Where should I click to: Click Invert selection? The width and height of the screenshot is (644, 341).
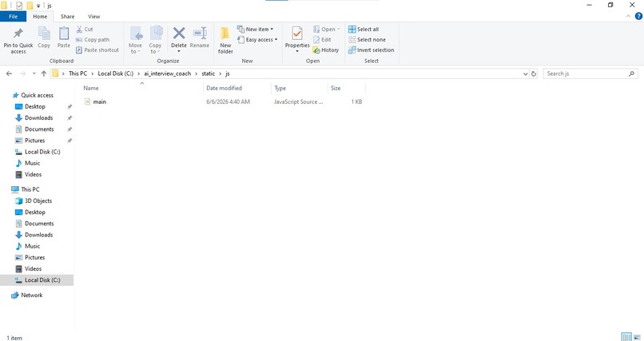(371, 50)
